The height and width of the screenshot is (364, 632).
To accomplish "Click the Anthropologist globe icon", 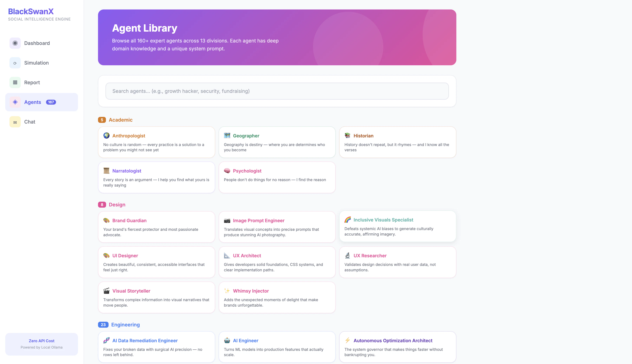I will tap(106, 135).
